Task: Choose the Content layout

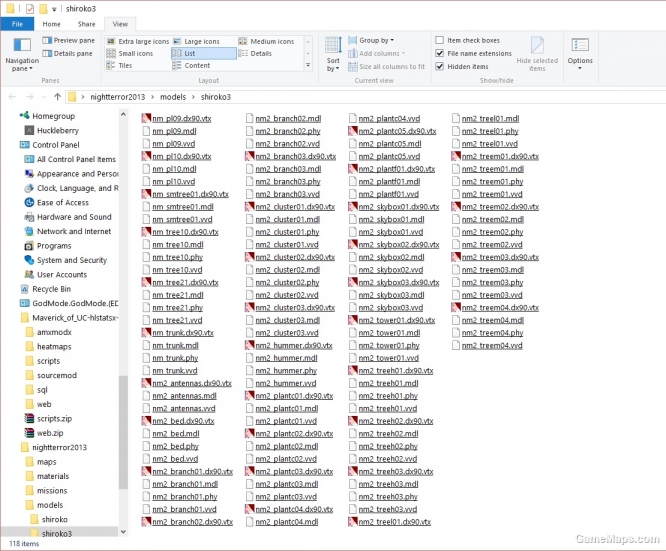Action: point(191,65)
